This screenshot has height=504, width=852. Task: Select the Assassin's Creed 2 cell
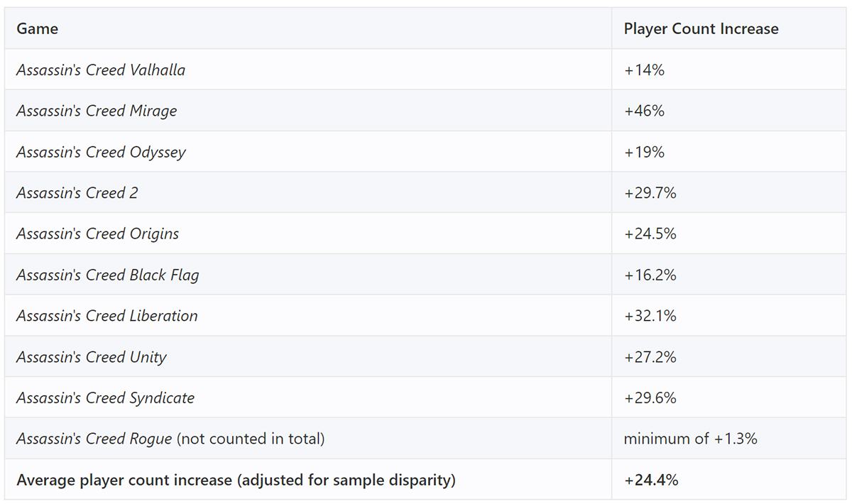click(x=308, y=192)
